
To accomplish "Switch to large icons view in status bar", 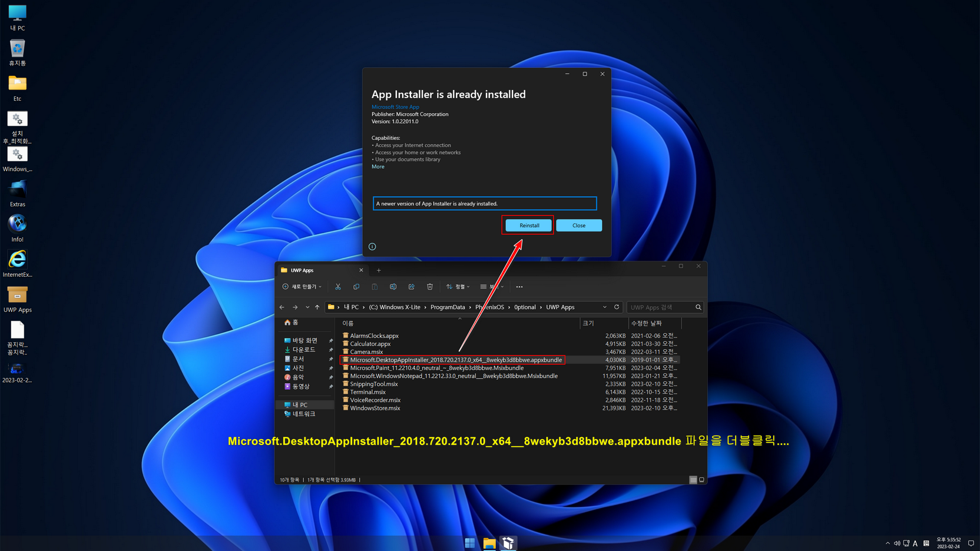I will (x=701, y=480).
